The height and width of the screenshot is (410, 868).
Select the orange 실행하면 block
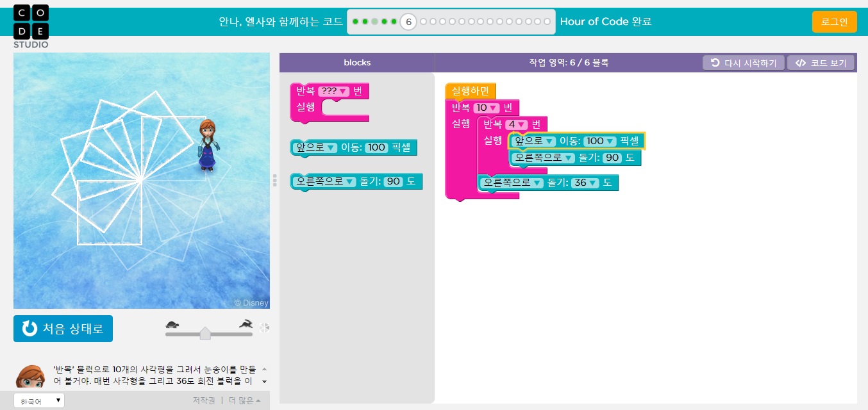click(x=471, y=92)
